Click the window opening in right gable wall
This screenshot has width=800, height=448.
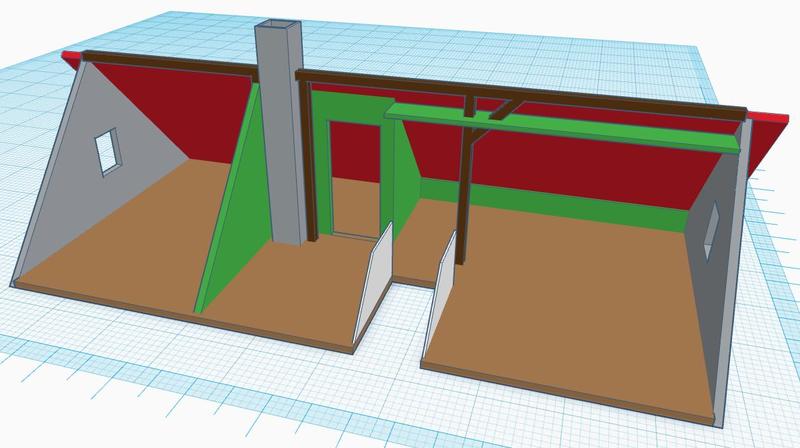click(711, 231)
